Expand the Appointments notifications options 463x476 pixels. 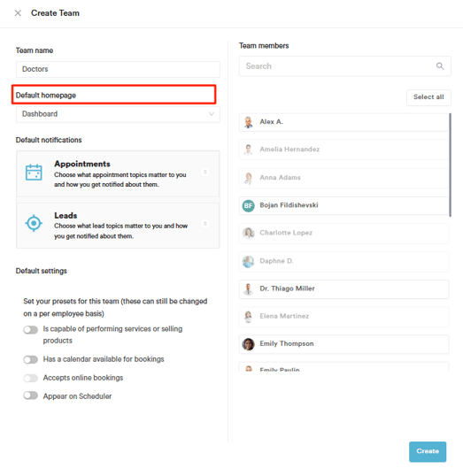pos(205,172)
